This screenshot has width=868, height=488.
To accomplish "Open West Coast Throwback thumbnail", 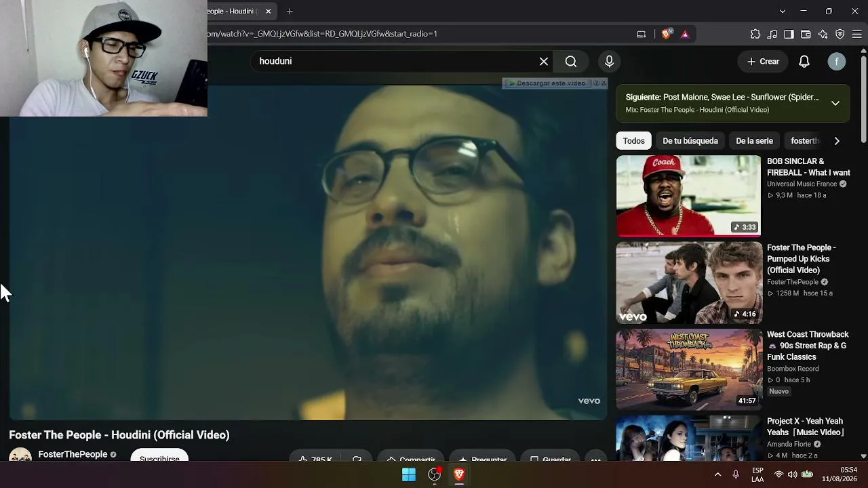I will click(688, 369).
